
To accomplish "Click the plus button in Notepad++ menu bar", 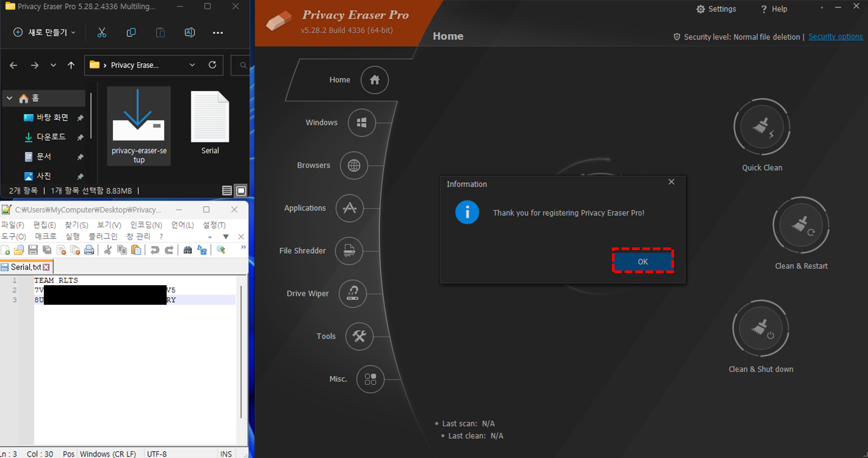I will tap(210, 237).
